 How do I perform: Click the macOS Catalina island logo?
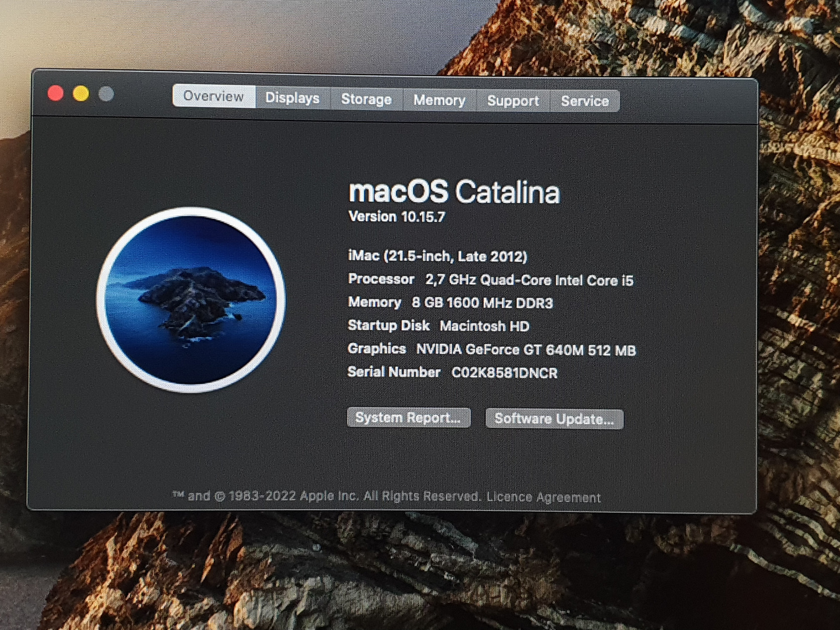pos(191,299)
